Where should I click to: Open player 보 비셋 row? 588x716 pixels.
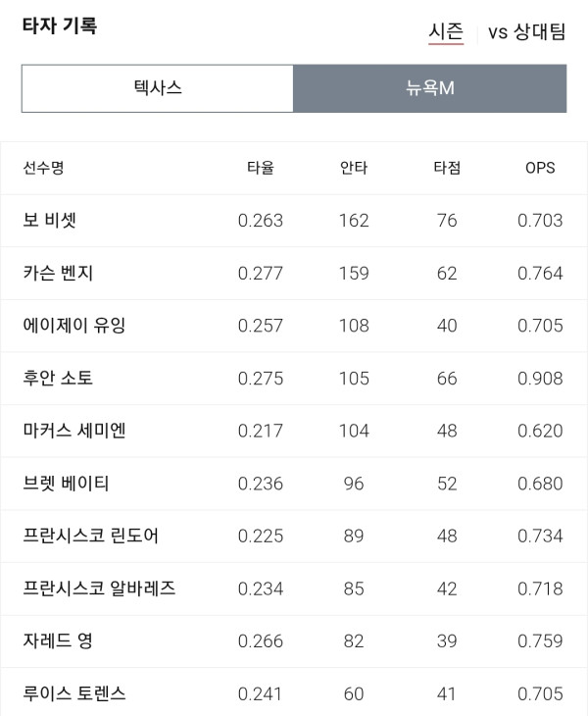click(294, 221)
